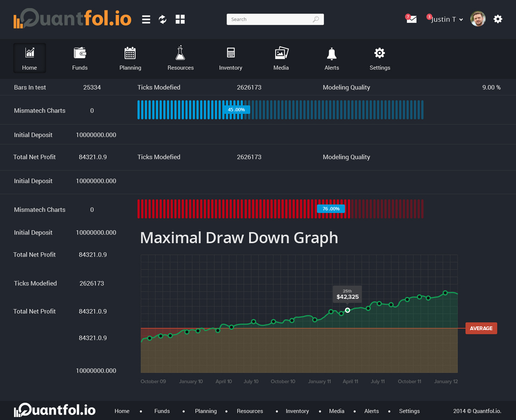The height and width of the screenshot is (420, 516).
Task: Click the AVERAGE label button
Action: [481, 328]
